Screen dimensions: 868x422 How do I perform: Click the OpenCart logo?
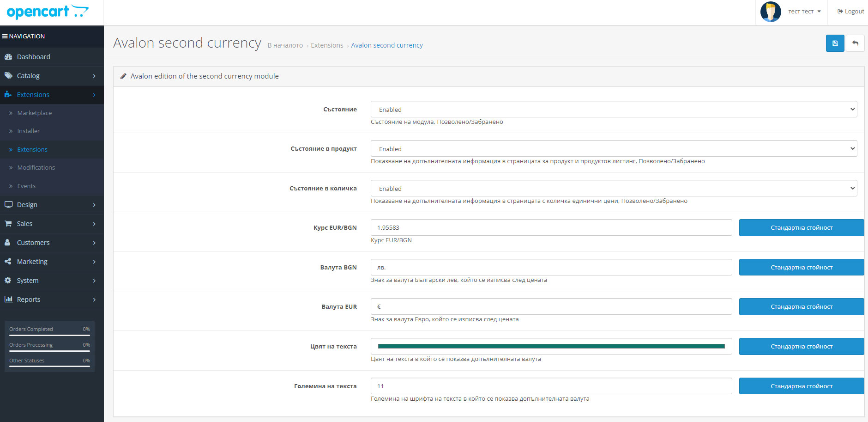(x=48, y=12)
